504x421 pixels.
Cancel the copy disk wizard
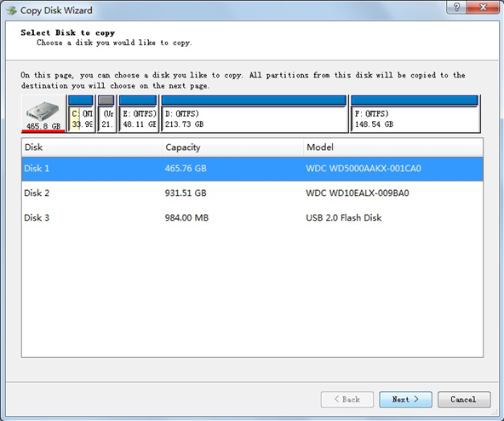464,400
